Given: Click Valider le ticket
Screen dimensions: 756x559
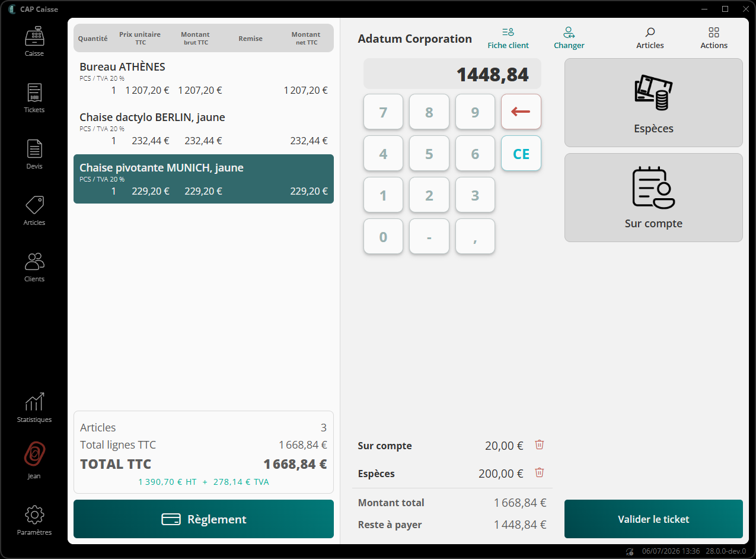Looking at the screenshot, I should pyautogui.click(x=653, y=519).
